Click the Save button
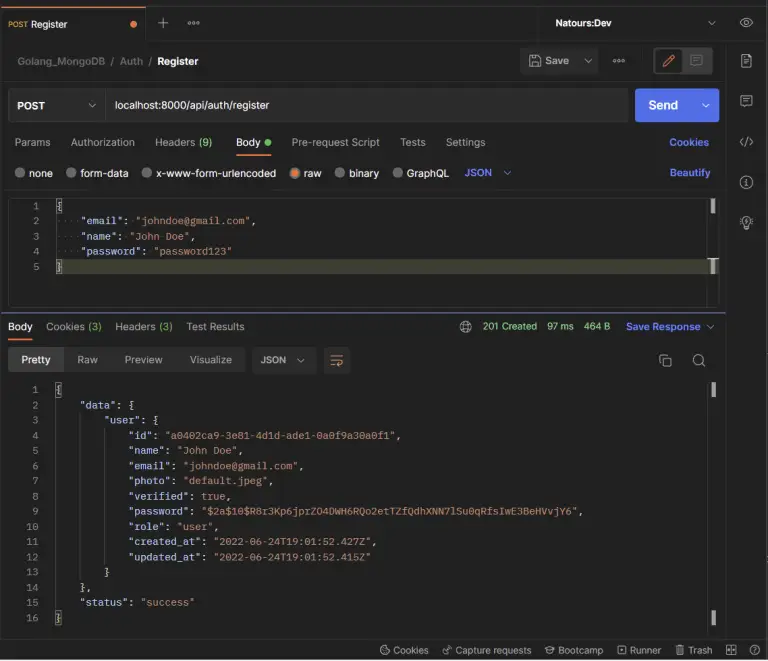The height and width of the screenshot is (661, 768). coord(550,61)
